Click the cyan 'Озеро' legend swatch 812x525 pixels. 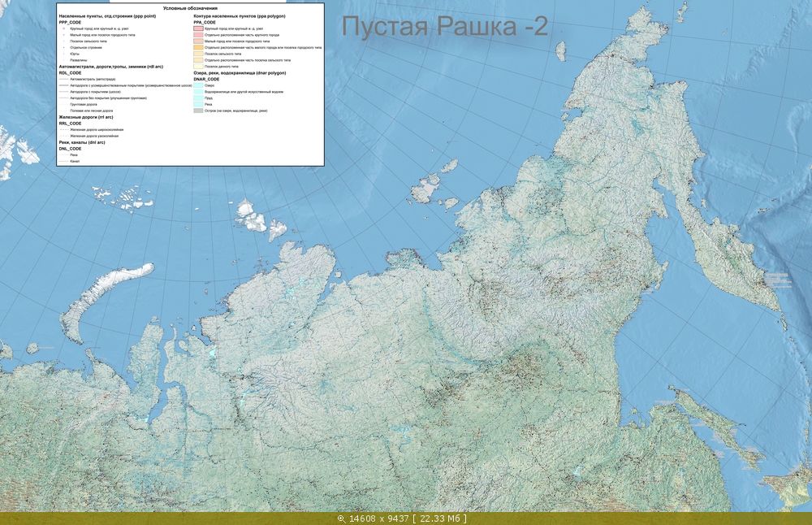click(x=198, y=85)
